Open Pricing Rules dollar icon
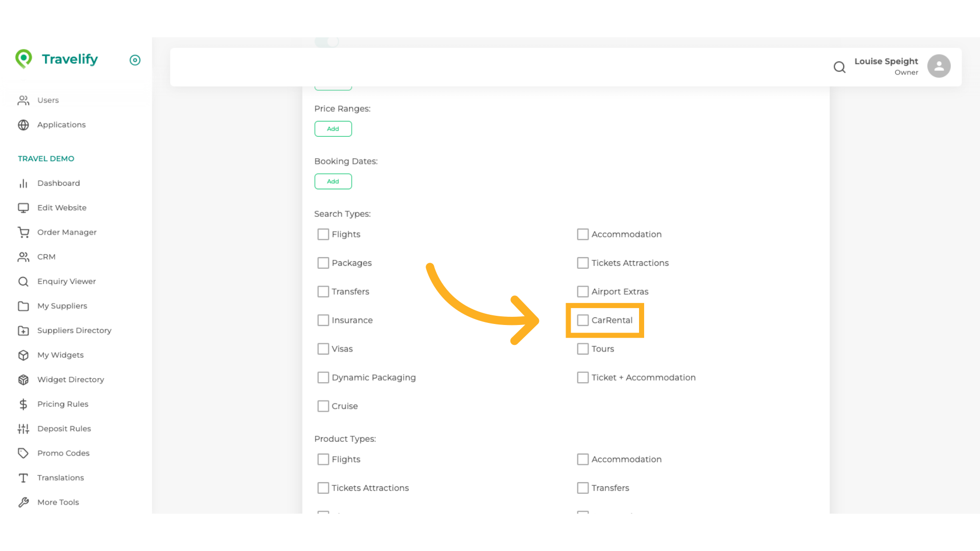Screen dimensions: 980x551 pos(23,404)
